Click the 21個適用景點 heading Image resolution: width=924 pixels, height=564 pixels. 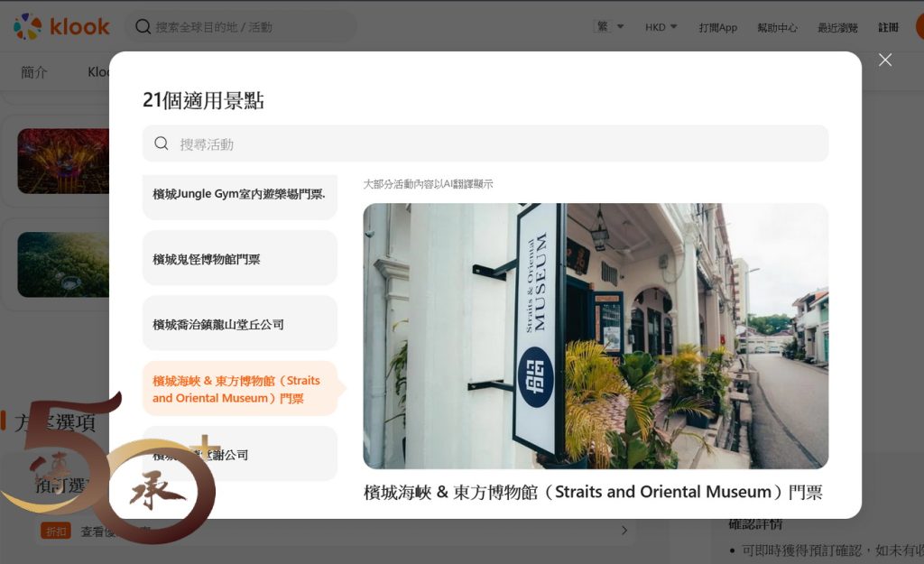[x=203, y=100]
